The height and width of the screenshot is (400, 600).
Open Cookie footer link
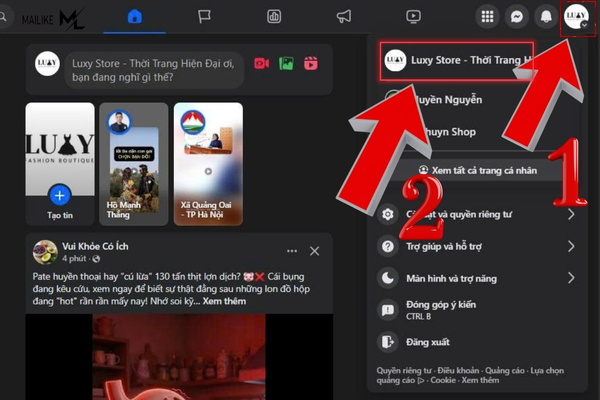443,380
